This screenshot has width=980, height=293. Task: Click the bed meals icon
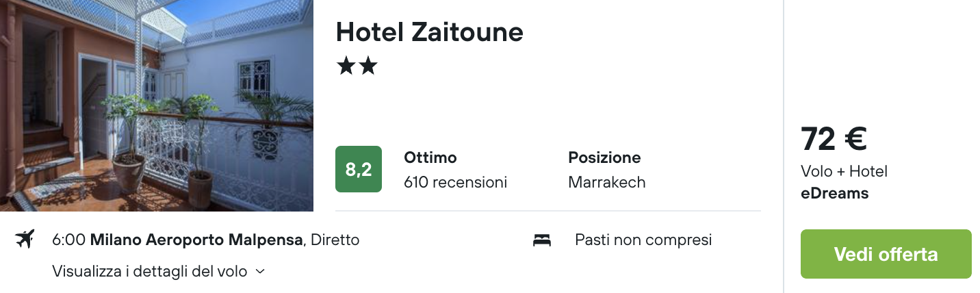point(542,240)
